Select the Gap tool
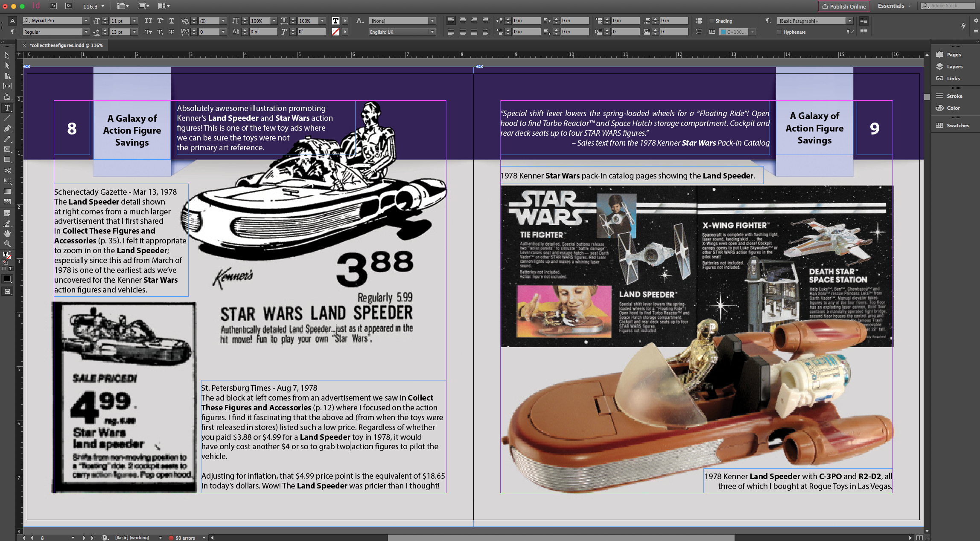This screenshot has width=980, height=541. [x=7, y=86]
